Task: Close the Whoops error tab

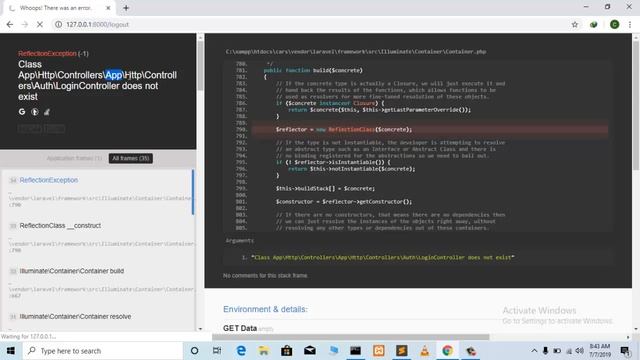Action: coord(108,8)
